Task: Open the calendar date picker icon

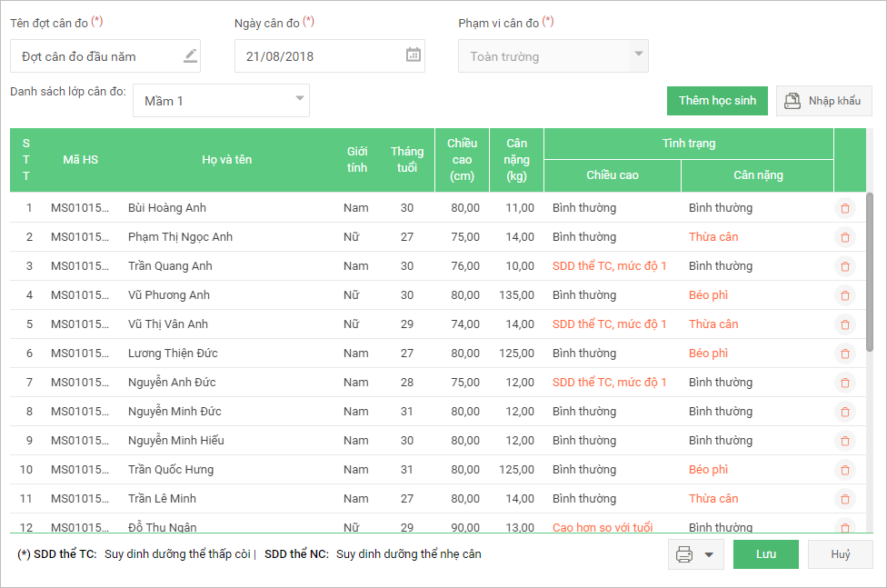Action: point(413,55)
